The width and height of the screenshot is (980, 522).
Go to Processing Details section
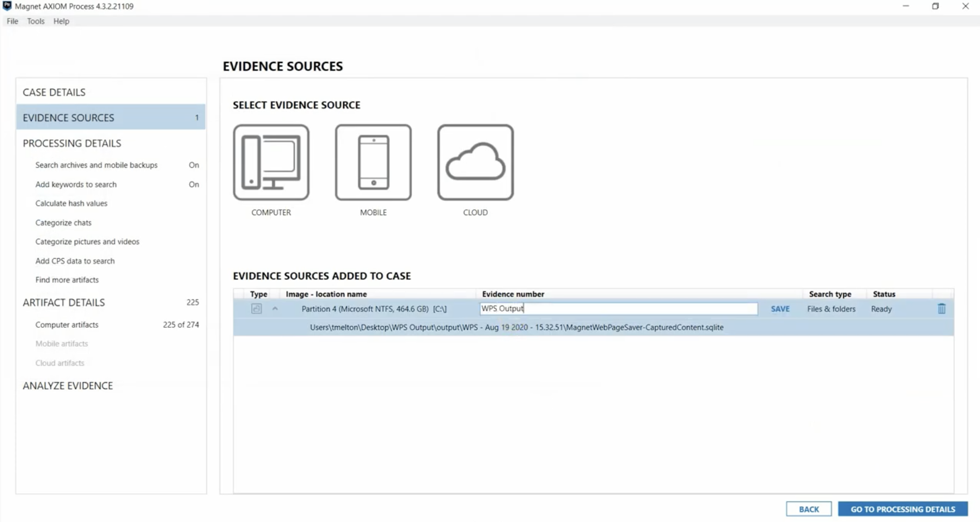pos(72,143)
